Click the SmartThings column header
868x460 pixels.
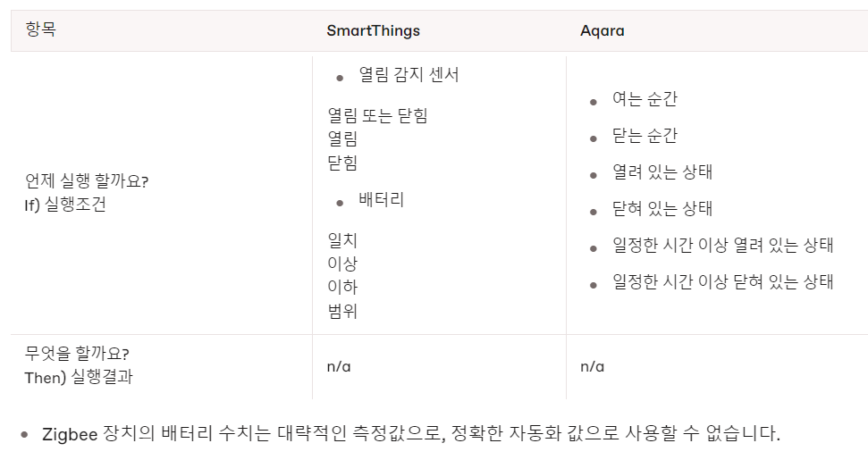coord(373,30)
